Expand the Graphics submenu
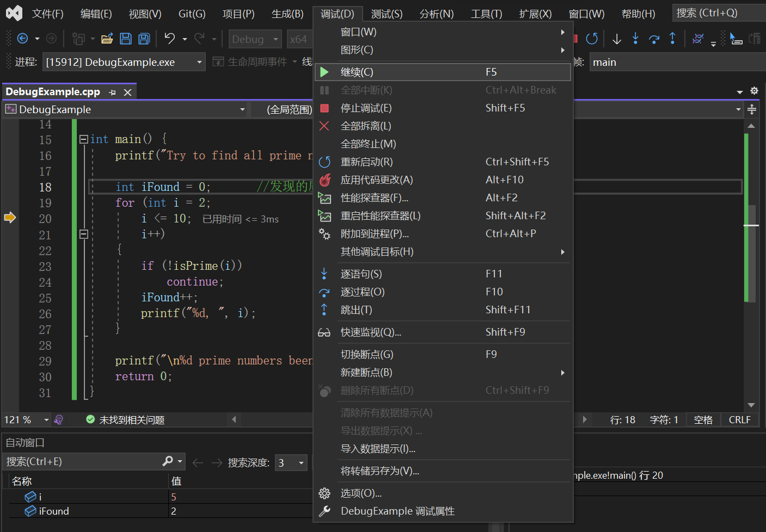 443,50
